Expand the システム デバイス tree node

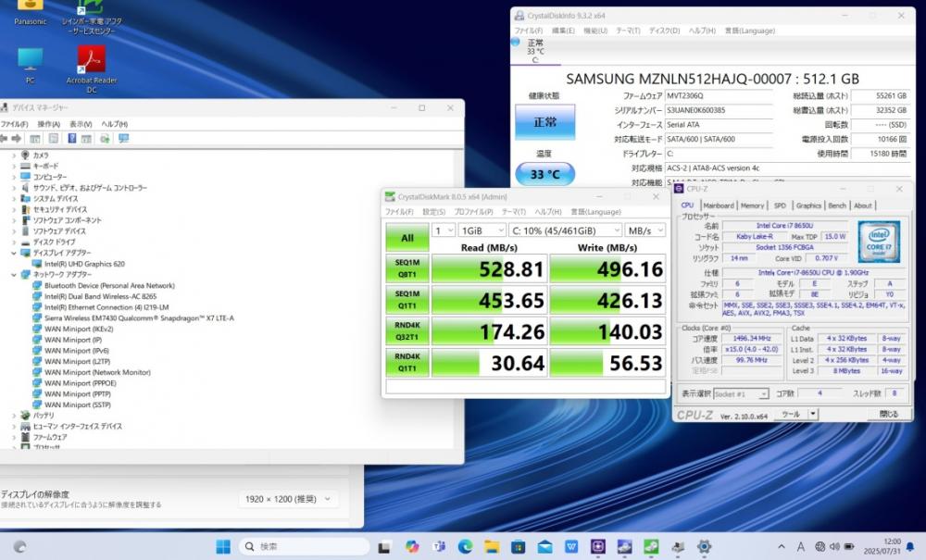pos(14,199)
